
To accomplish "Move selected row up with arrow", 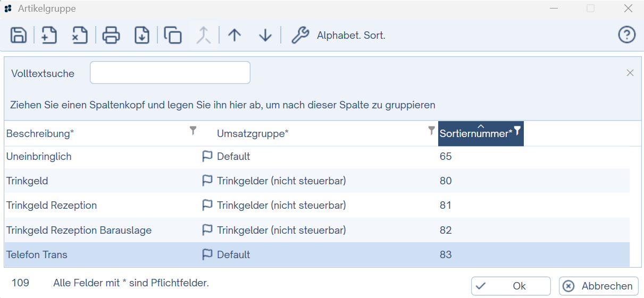I will pyautogui.click(x=235, y=36).
